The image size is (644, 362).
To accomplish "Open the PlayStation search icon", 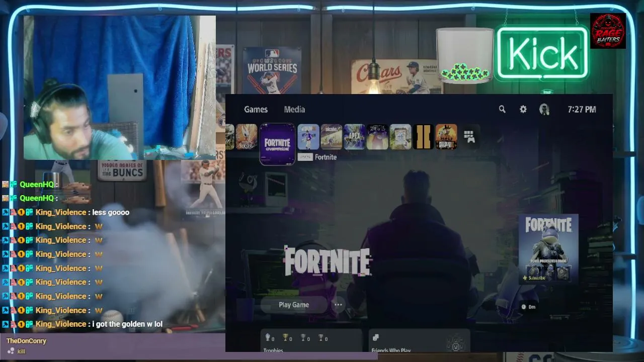I will click(x=502, y=109).
